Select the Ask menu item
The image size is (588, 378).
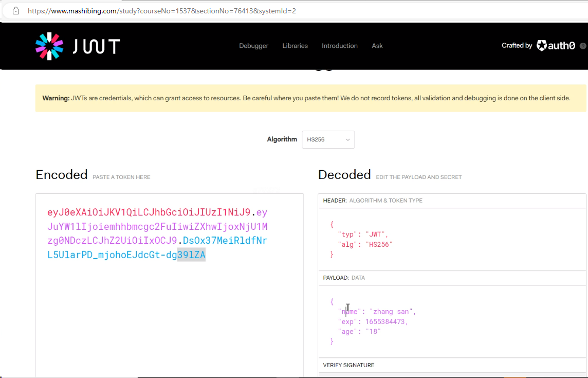(377, 46)
